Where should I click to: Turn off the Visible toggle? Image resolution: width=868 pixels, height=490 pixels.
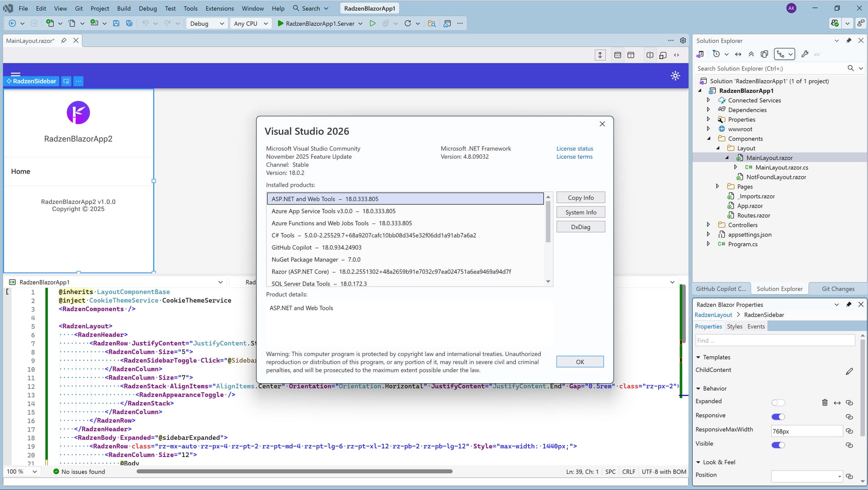click(x=778, y=445)
